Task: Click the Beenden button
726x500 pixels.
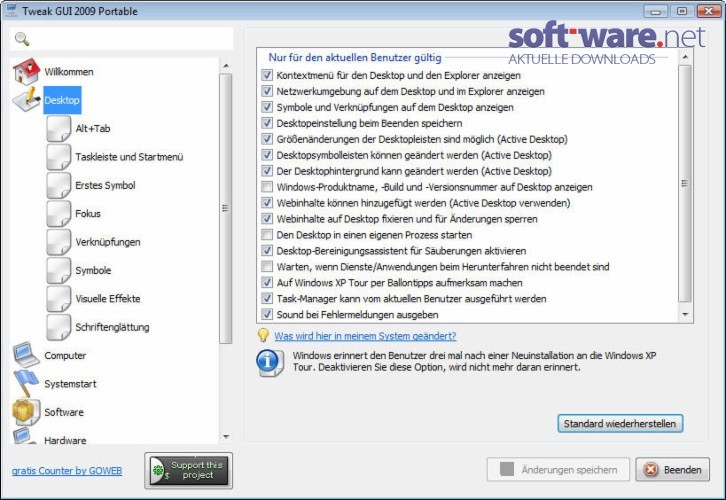Action: coord(672,469)
